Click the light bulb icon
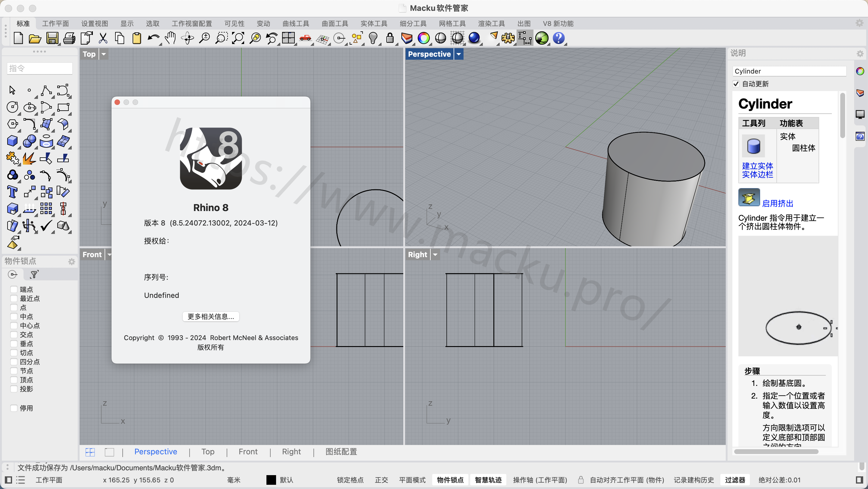 pos(373,38)
